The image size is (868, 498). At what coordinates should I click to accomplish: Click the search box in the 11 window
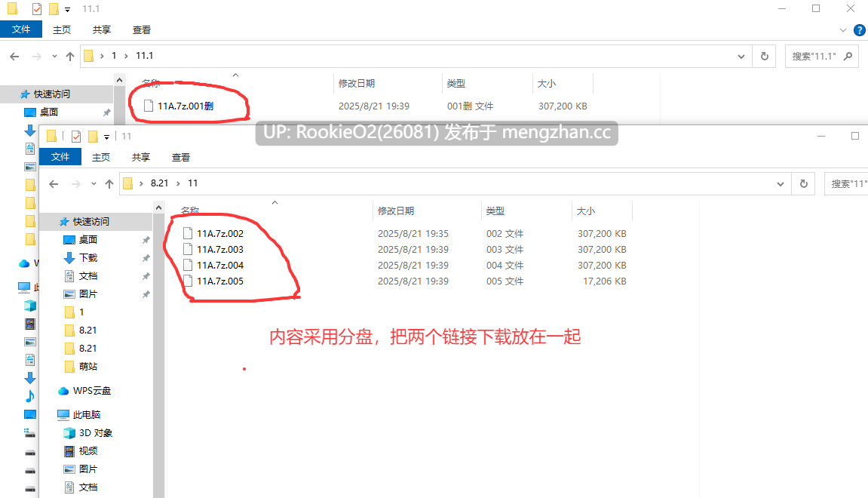pos(846,184)
